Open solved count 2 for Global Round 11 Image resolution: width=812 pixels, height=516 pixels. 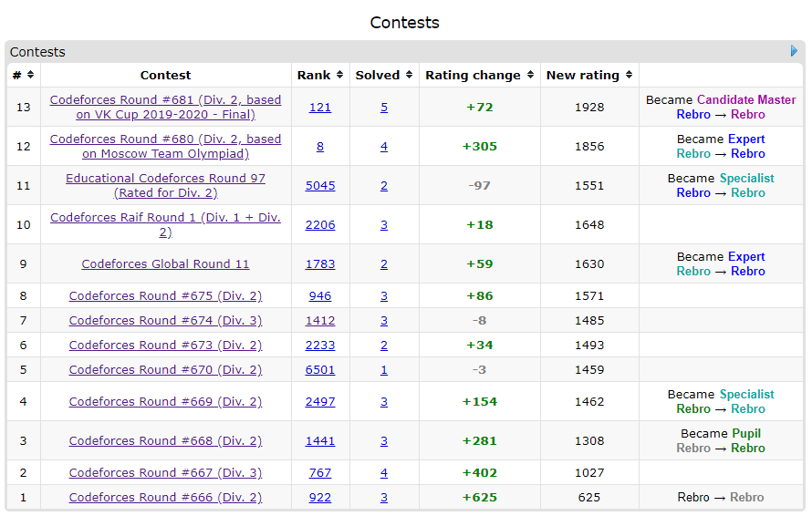point(384,264)
